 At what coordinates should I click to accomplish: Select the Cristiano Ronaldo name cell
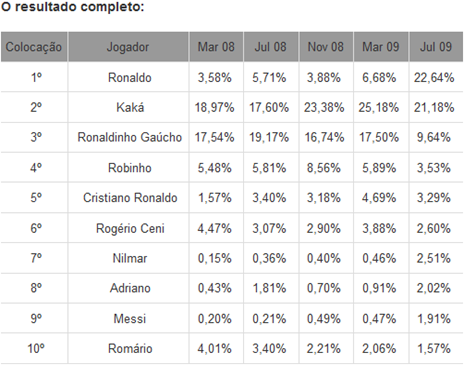pos(130,198)
